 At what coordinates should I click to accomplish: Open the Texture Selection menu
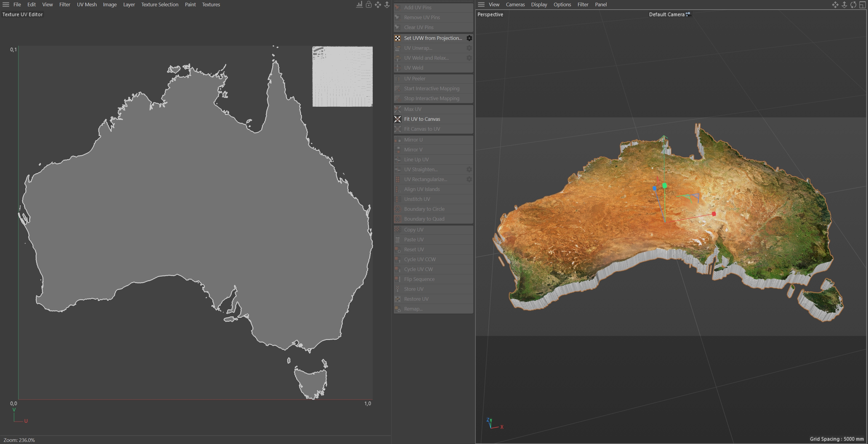point(160,4)
